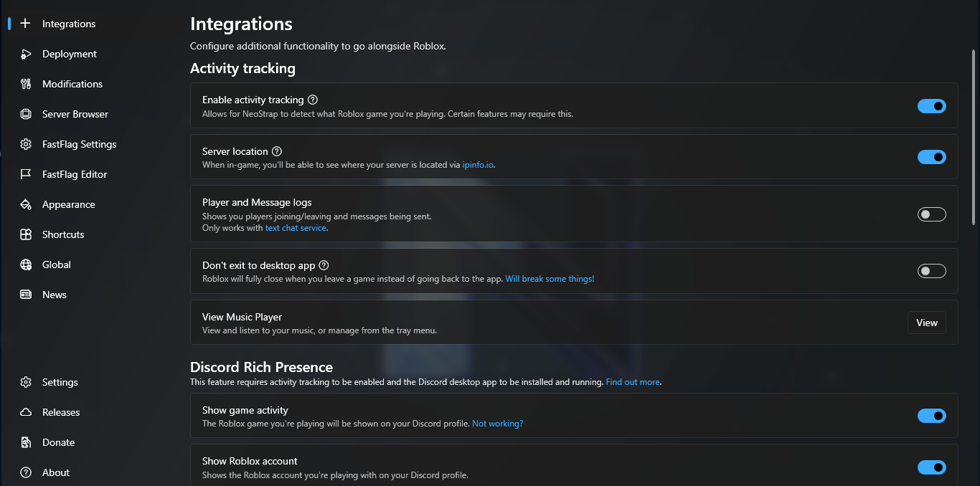Click the vertical scrollbar on the right
Viewport: 980px width, 486px height.
pos(974,136)
